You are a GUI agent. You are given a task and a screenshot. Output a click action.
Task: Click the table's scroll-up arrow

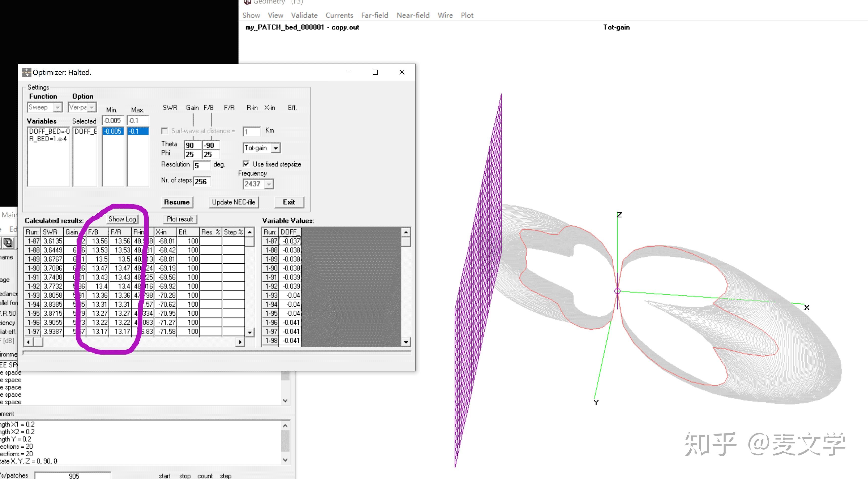click(250, 232)
